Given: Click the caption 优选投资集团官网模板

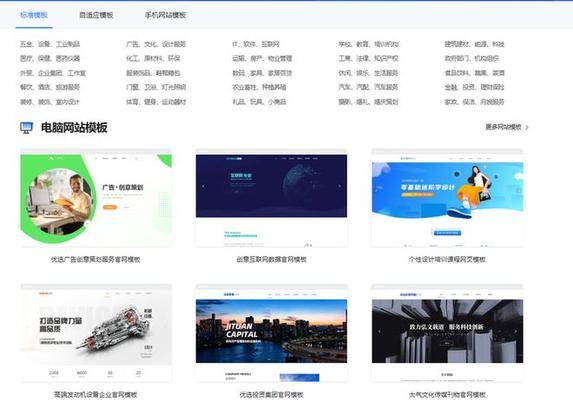Looking at the screenshot, I should (271, 395).
